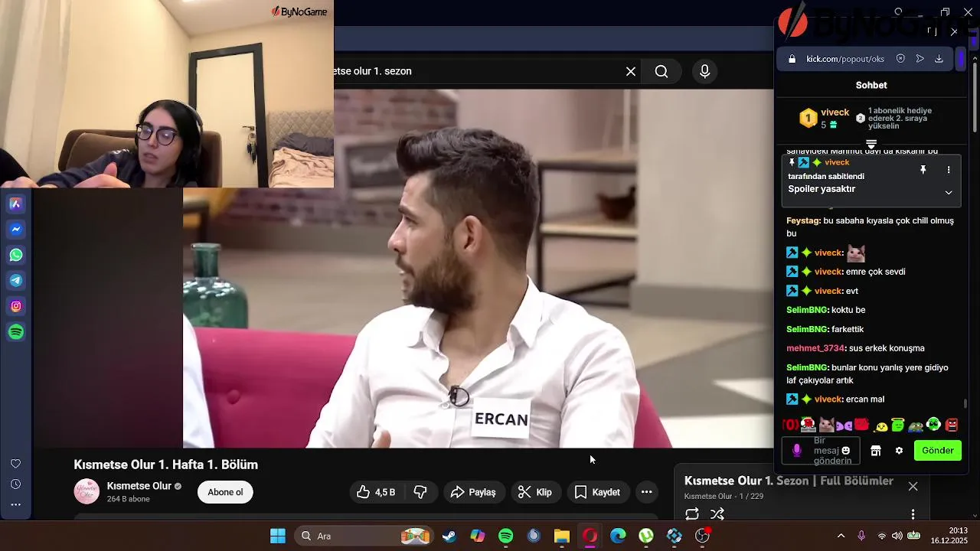Open sidebar three-dot setup menu
The image size is (980, 551).
tap(15, 505)
